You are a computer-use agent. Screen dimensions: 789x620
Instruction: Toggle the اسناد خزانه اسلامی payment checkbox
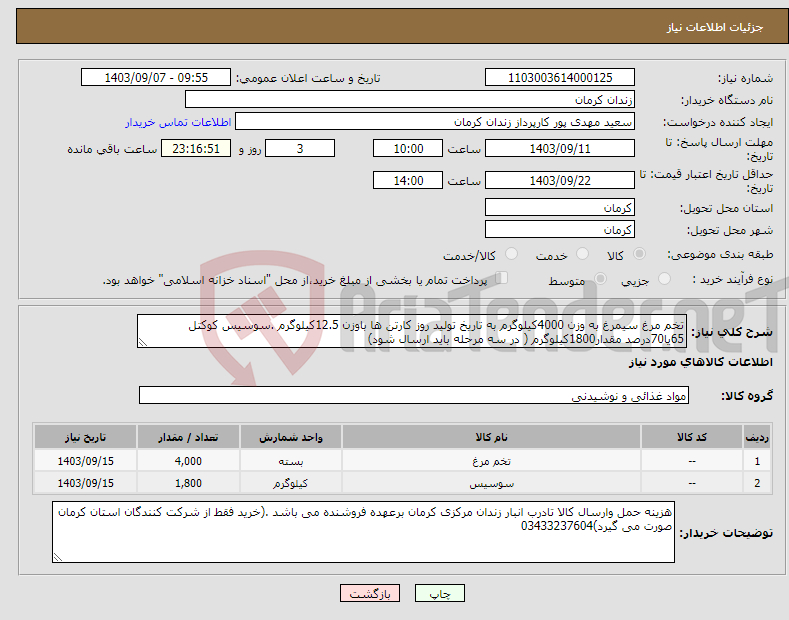pyautogui.click(x=502, y=278)
